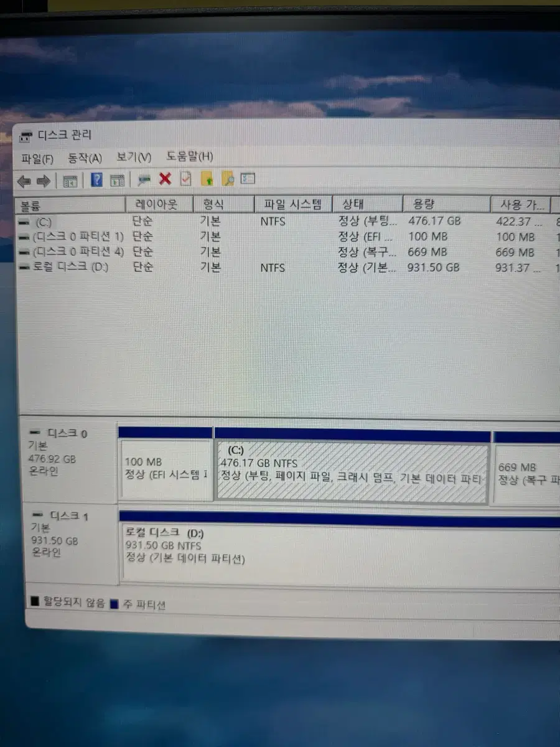560x747 pixels.
Task: Click the 디스크 1 931.50 GB disk header
Action: pos(70,545)
